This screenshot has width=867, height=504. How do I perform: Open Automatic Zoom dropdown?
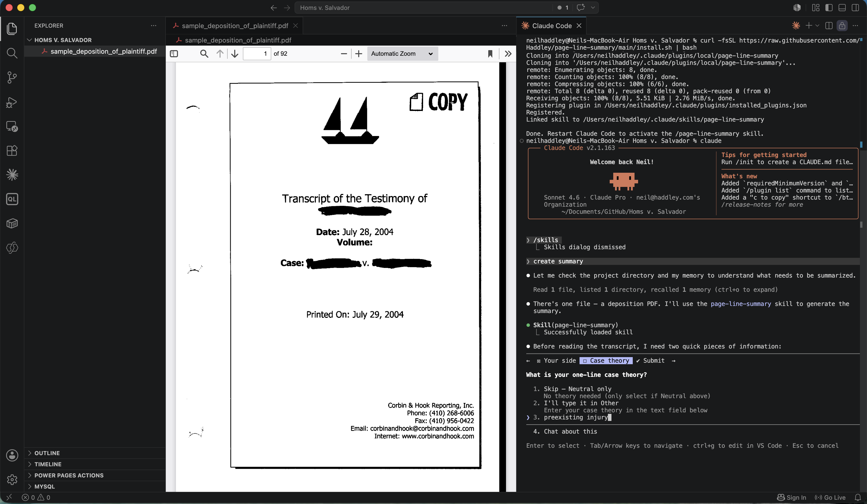(403, 54)
